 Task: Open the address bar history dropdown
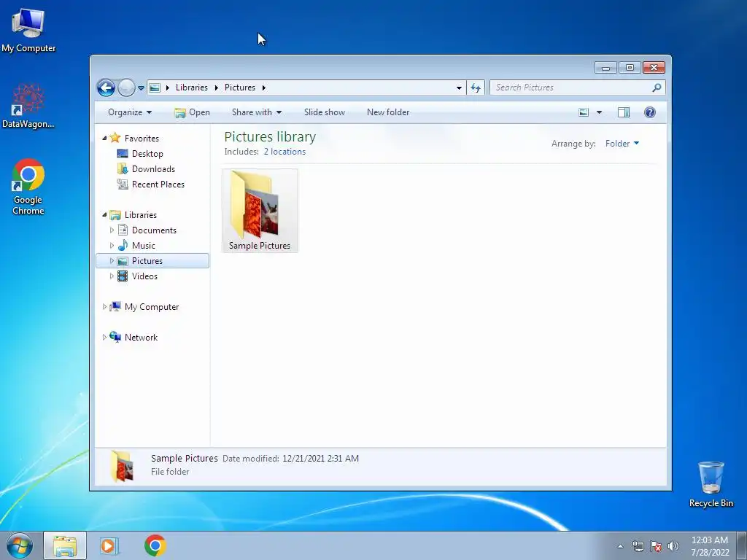pos(459,87)
